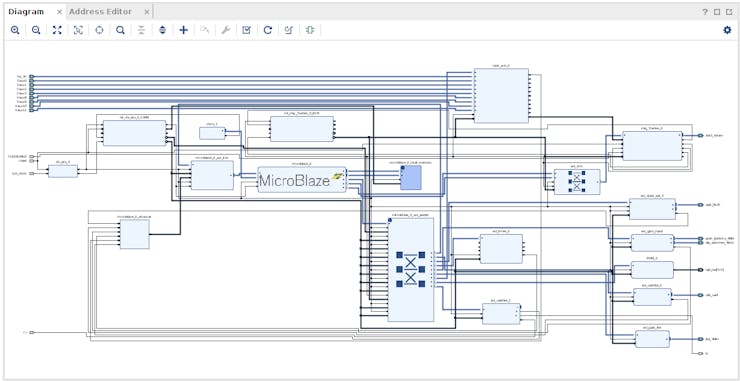Select the MicroBlaze processor block
The width and height of the screenshot is (740, 381).
(x=302, y=179)
